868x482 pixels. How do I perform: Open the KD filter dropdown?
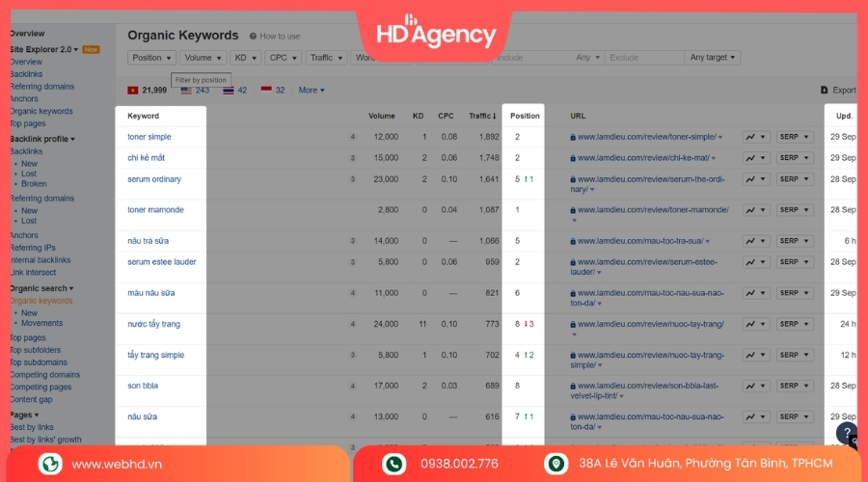(x=245, y=58)
